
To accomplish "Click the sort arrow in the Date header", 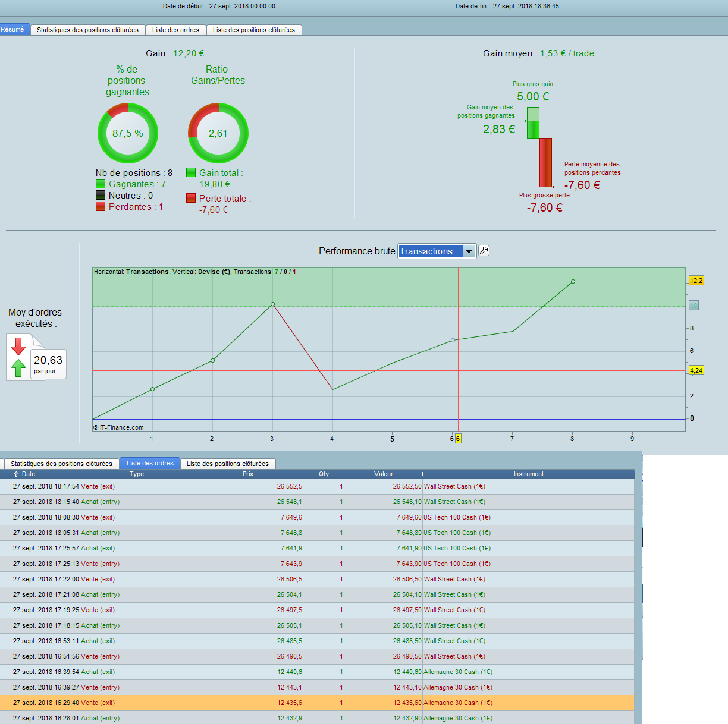I will tap(16, 474).
